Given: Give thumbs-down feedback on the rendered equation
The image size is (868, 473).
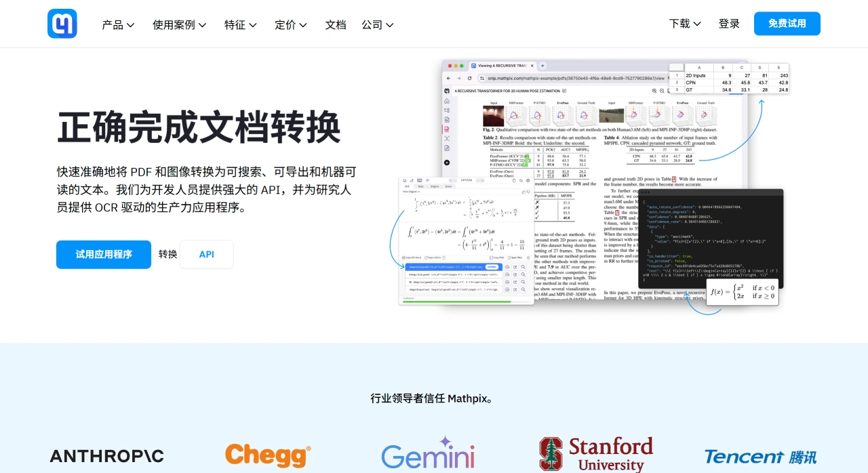Looking at the screenshot, I should 528,192.
